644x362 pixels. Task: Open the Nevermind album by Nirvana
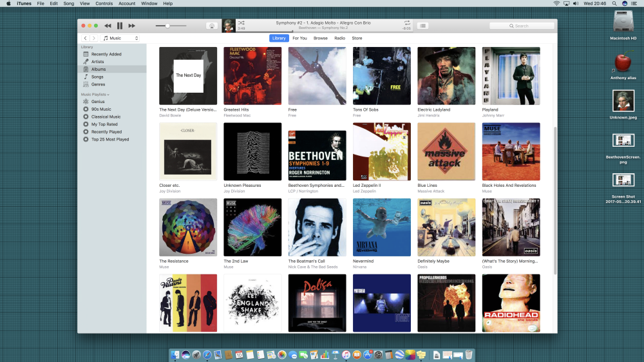[382, 227]
